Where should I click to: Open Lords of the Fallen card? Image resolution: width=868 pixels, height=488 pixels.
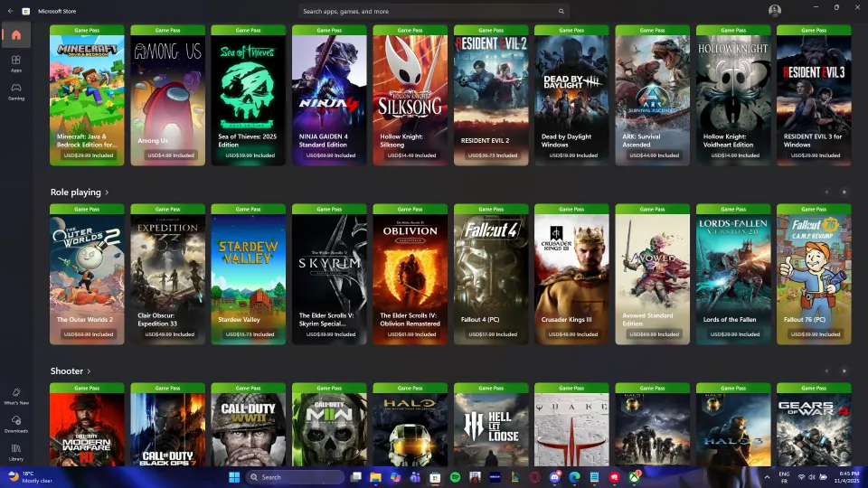tap(733, 274)
